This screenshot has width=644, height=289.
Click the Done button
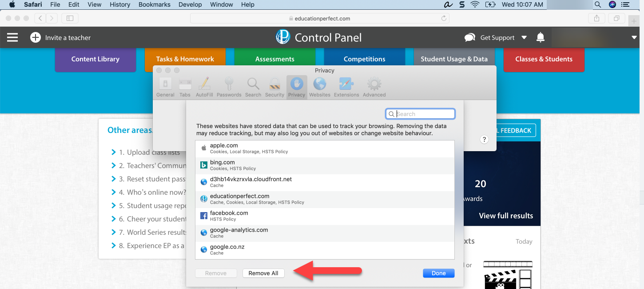[x=439, y=273]
